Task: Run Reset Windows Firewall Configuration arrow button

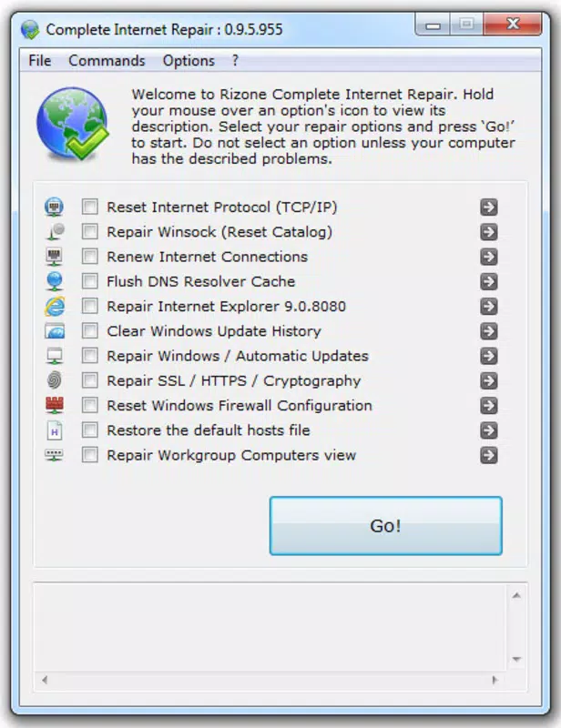Action: point(488,405)
